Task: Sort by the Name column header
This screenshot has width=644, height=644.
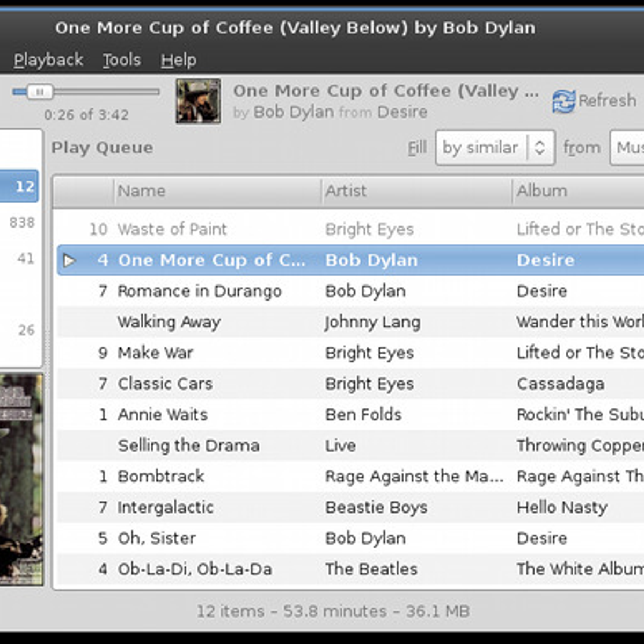Action: tap(217, 191)
